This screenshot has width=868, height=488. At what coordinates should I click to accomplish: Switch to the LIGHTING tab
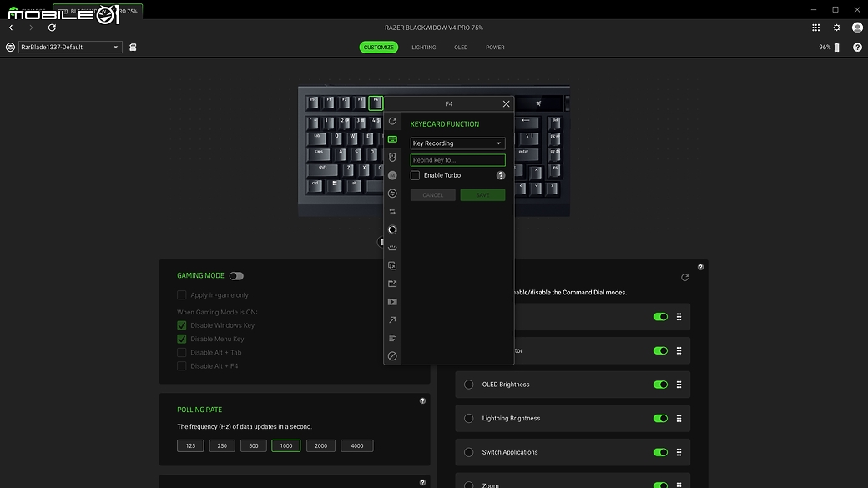[424, 47]
